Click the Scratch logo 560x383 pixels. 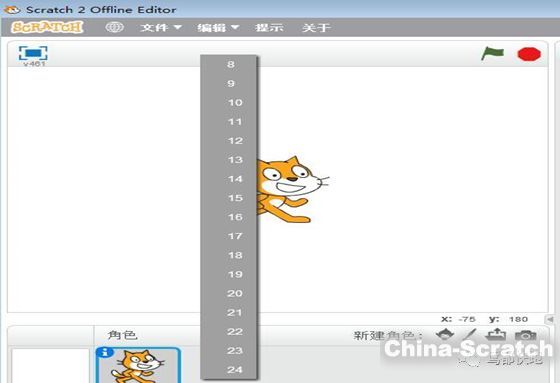(x=47, y=27)
